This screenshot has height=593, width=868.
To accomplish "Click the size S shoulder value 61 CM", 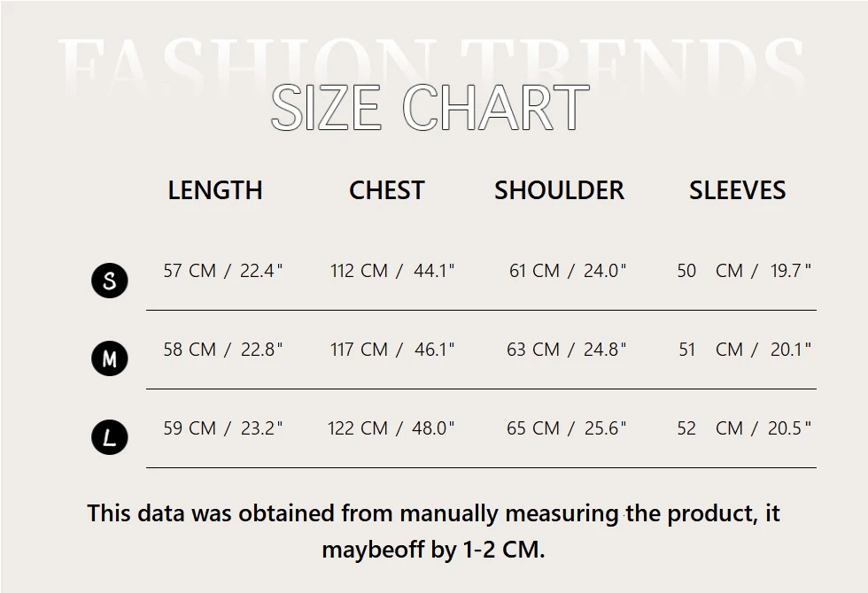I will tap(534, 271).
